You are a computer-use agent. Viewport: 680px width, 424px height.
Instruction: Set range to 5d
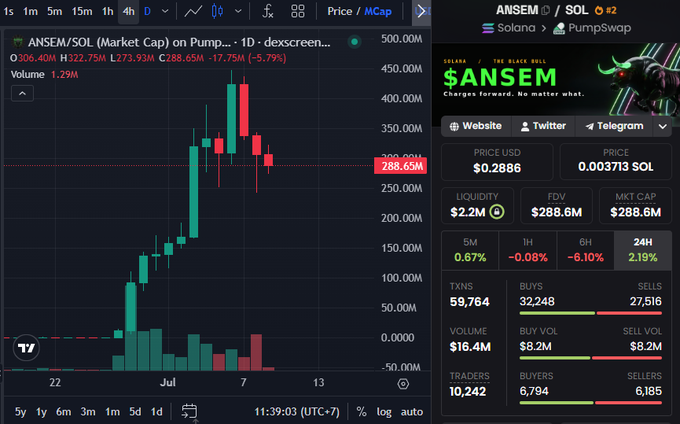click(x=135, y=411)
